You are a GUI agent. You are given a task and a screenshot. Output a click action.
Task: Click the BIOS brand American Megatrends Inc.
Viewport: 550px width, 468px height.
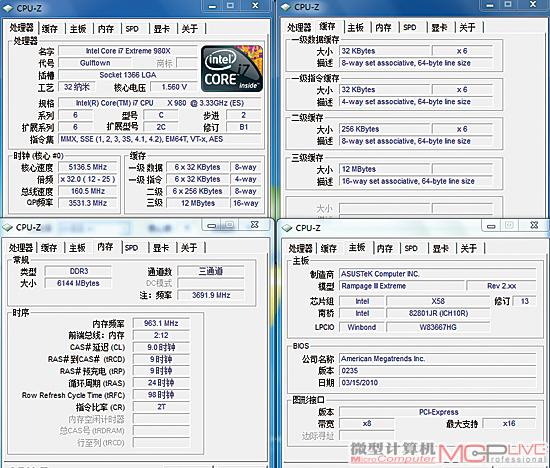pyautogui.click(x=437, y=359)
